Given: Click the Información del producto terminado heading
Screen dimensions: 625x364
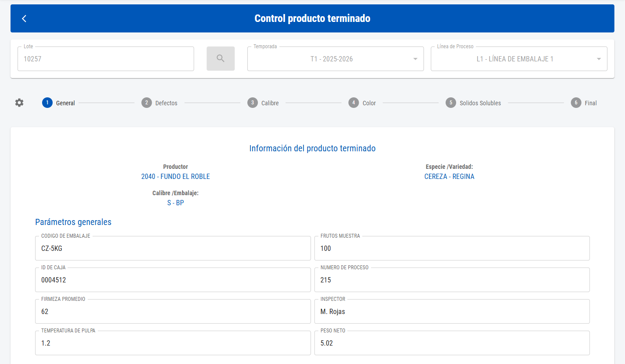Looking at the screenshot, I should (312, 148).
